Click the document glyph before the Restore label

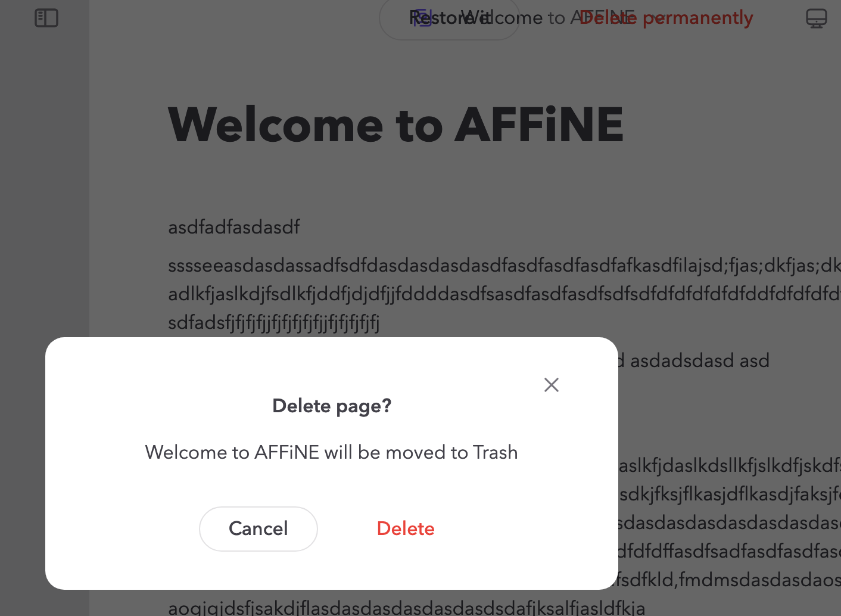pos(422,17)
